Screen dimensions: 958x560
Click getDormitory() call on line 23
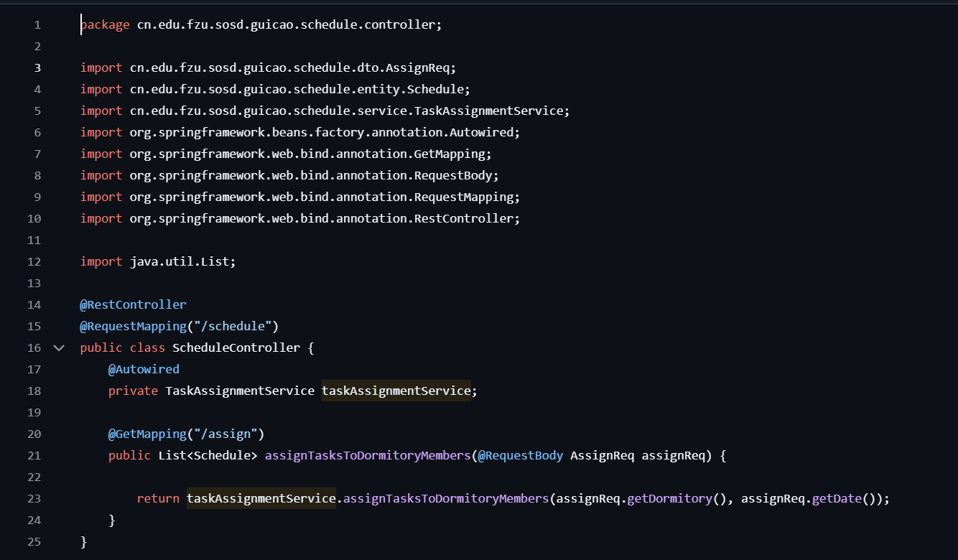pos(677,498)
